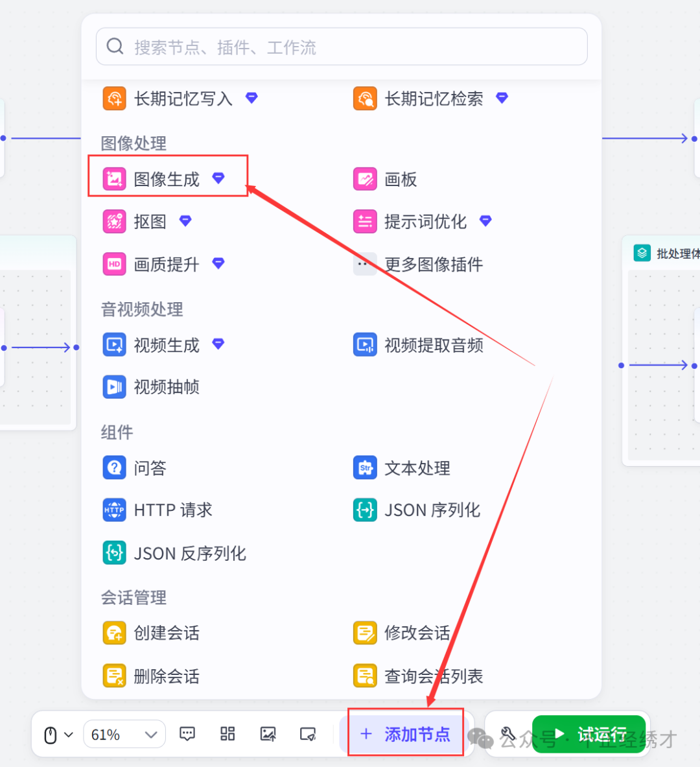
Task: Open the mouse interaction mode selector
Action: (58, 734)
